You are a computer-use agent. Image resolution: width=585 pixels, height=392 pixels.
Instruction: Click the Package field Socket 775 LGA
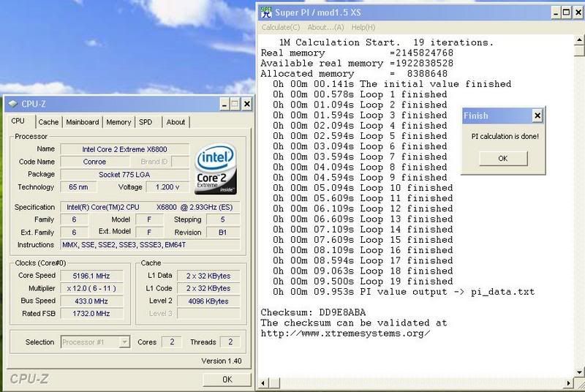124,174
